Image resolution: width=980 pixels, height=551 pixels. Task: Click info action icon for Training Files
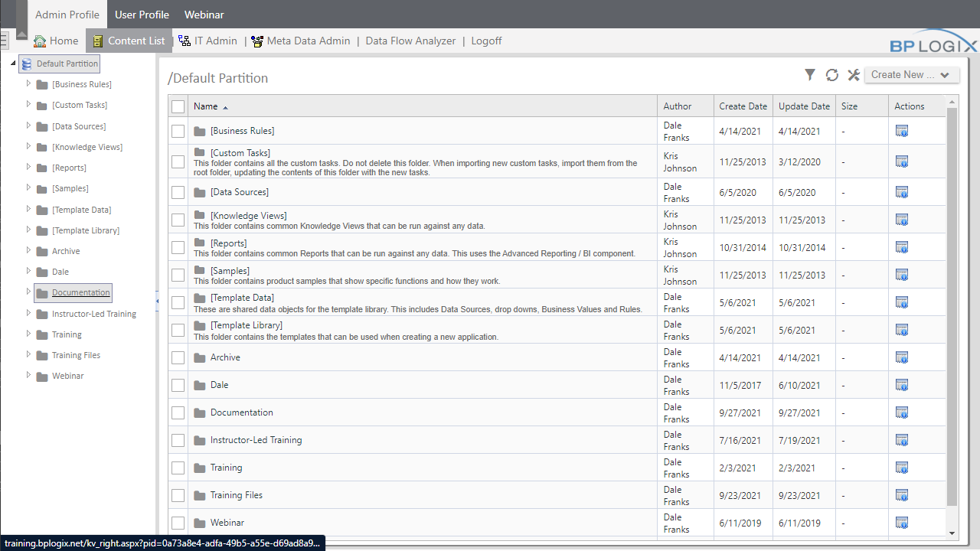[902, 495]
